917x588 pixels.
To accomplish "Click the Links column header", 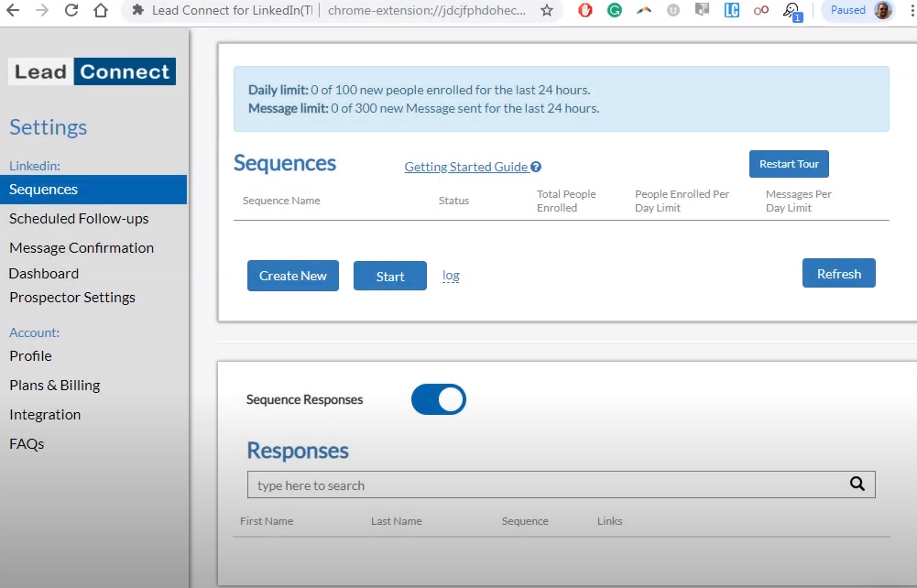I will tap(609, 521).
